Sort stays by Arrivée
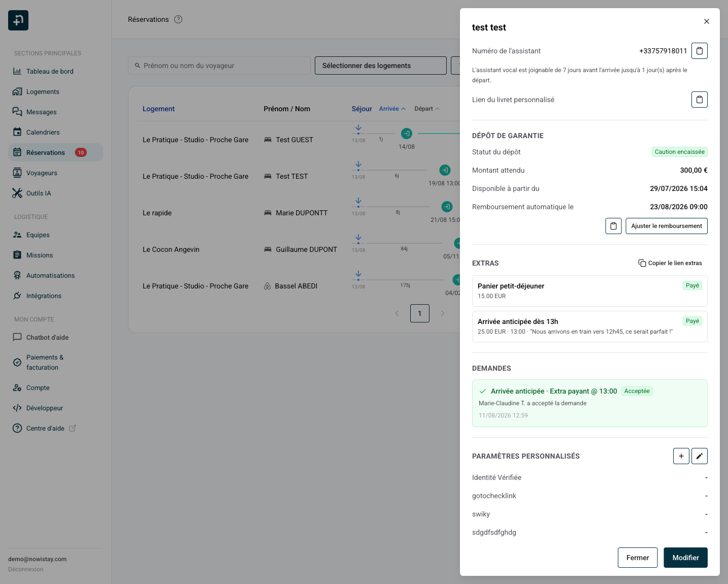Image resolution: width=728 pixels, height=584 pixels. tap(392, 109)
